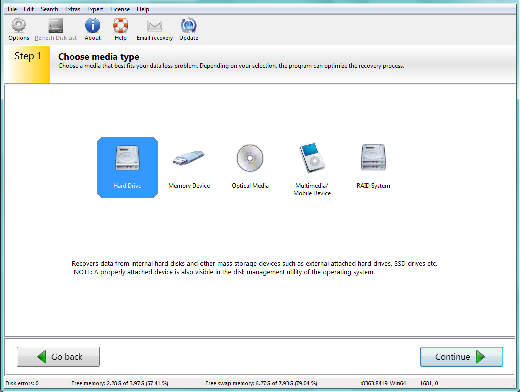This screenshot has height=392, width=520.
Task: Open the Email recovery envelope icon
Action: [x=154, y=26]
